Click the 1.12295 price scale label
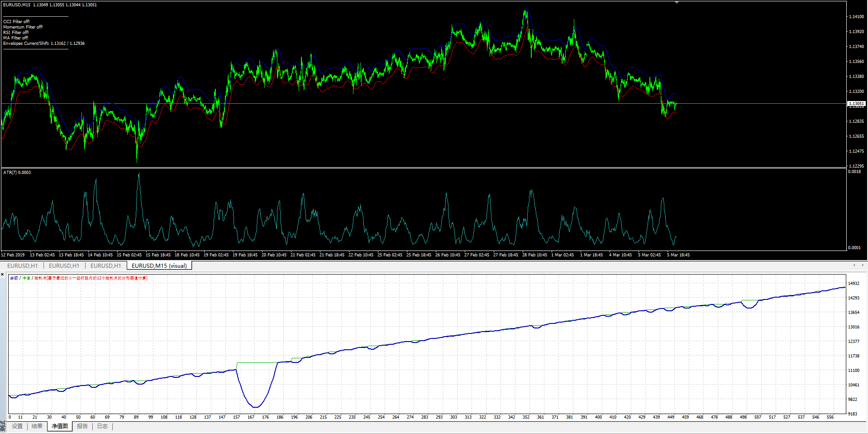 856,166
